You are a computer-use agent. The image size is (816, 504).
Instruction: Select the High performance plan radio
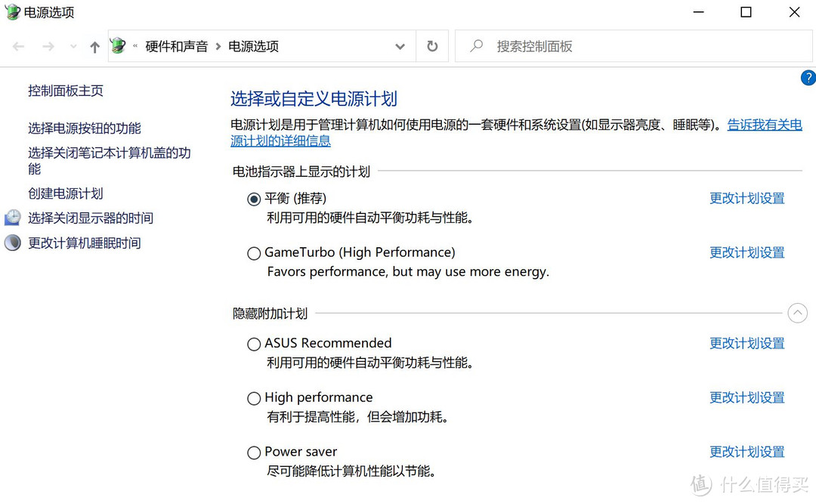pos(254,399)
